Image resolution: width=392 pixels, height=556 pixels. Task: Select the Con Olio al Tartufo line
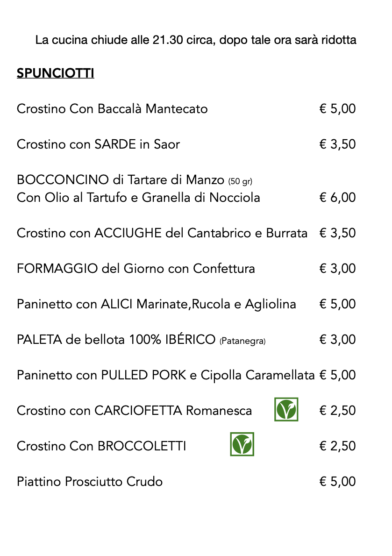pyautogui.click(x=138, y=198)
